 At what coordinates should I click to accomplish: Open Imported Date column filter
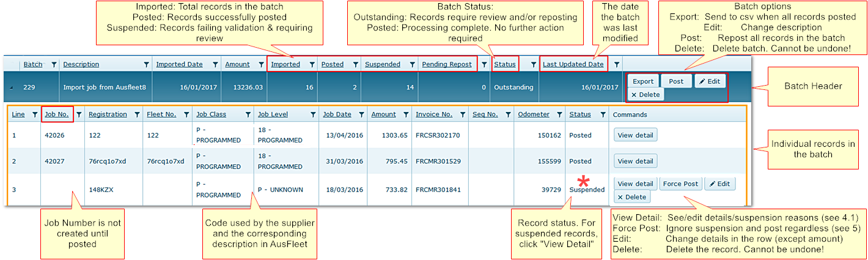(x=215, y=64)
